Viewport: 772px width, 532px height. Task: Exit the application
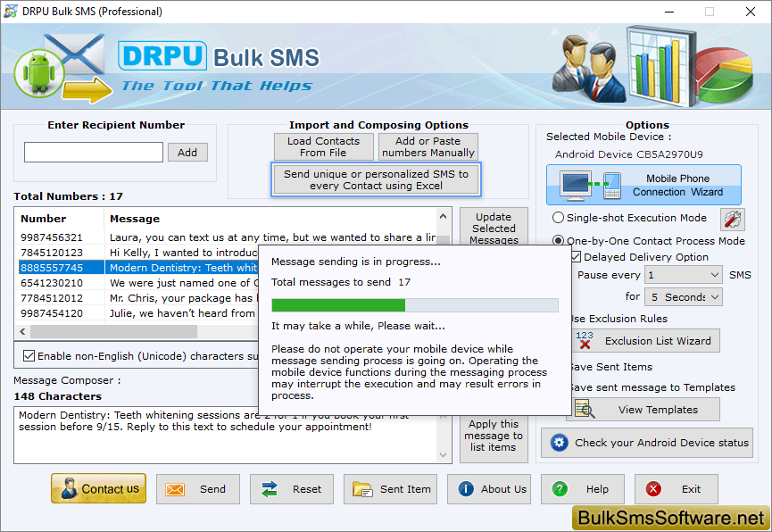[676, 489]
